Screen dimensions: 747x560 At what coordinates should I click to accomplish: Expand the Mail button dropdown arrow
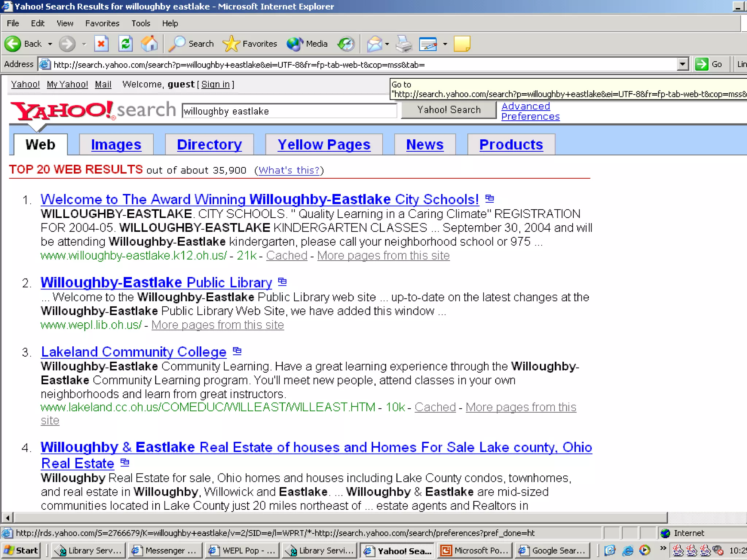387,44
